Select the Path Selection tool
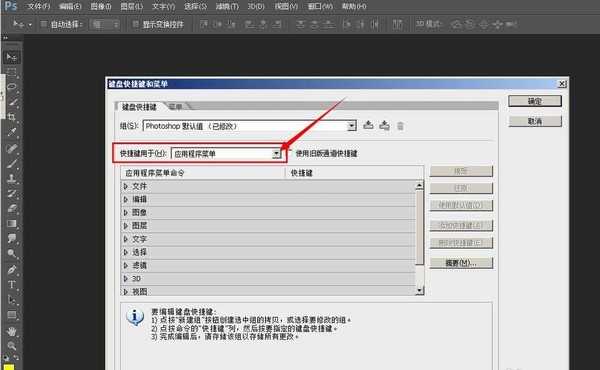Viewport: 600px width, 370px height. (11, 300)
